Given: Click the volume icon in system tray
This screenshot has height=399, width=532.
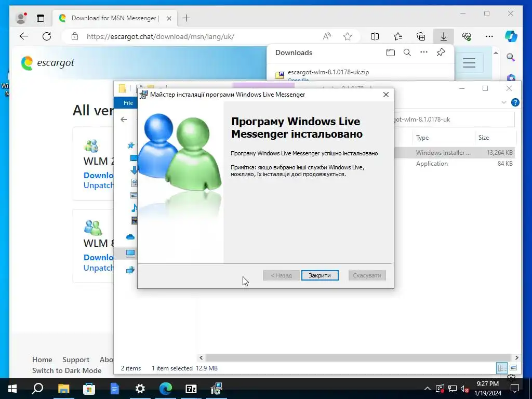Looking at the screenshot, I should [x=464, y=389].
